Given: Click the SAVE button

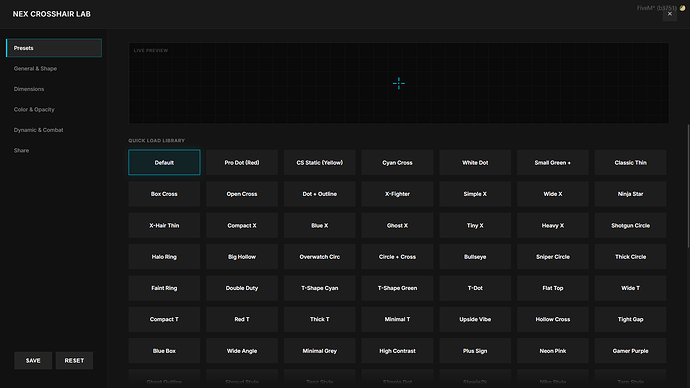Looking at the screenshot, I should click(x=33, y=360).
